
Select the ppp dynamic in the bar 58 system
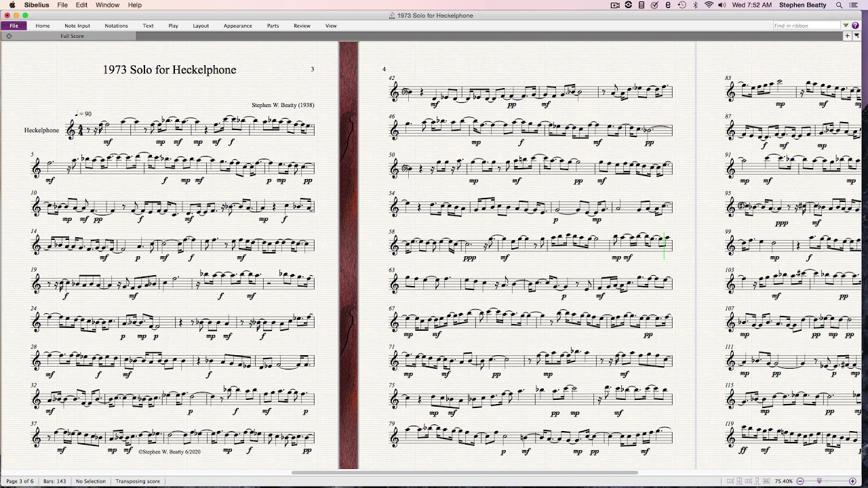[469, 258]
